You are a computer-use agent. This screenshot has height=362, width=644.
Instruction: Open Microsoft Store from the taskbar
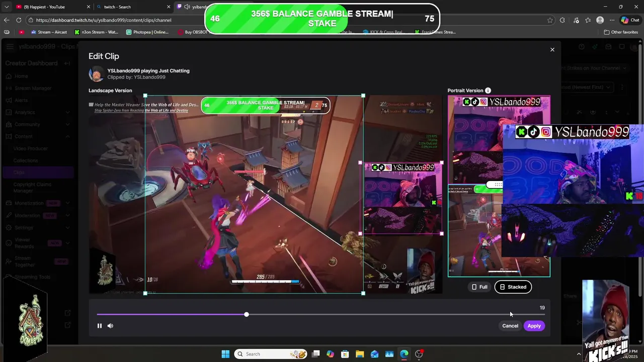click(345, 354)
